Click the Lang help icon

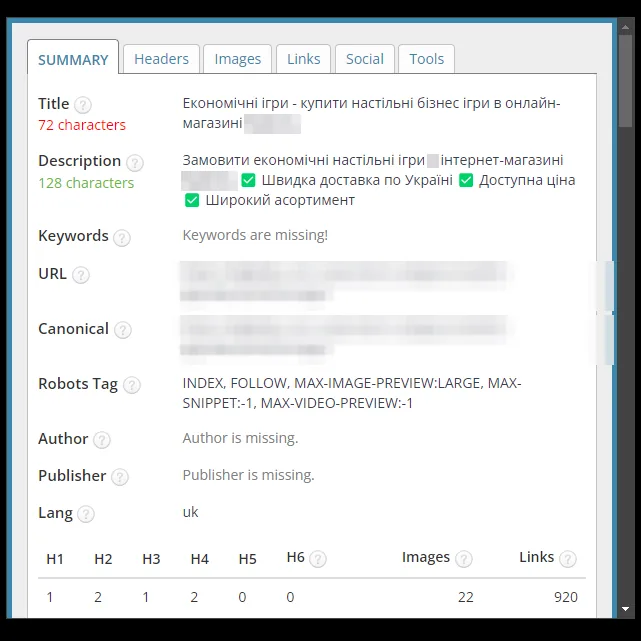[x=86, y=514]
